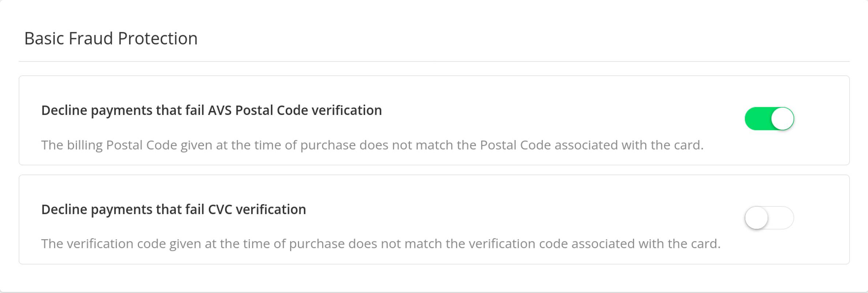Click the top edge of the settings panel

tap(434, 3)
